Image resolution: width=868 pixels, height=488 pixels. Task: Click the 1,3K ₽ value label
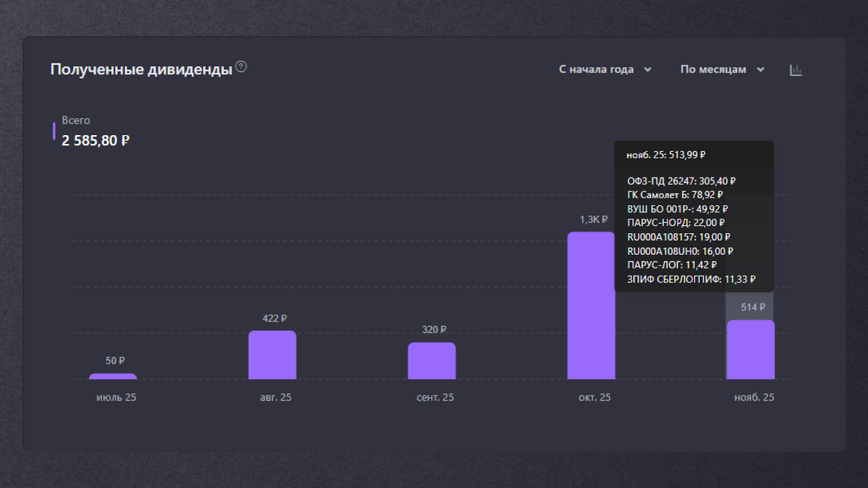click(593, 220)
